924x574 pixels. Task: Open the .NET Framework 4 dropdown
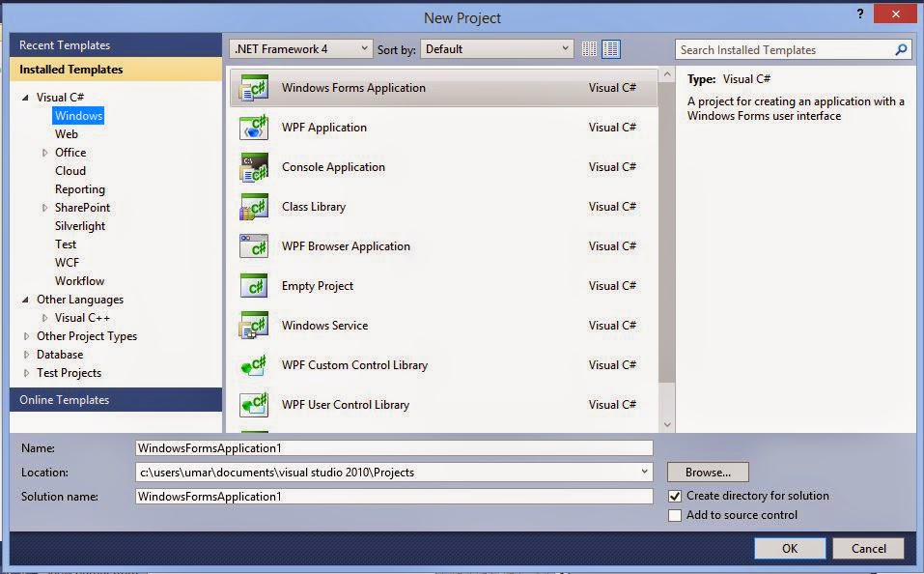pyautogui.click(x=366, y=48)
